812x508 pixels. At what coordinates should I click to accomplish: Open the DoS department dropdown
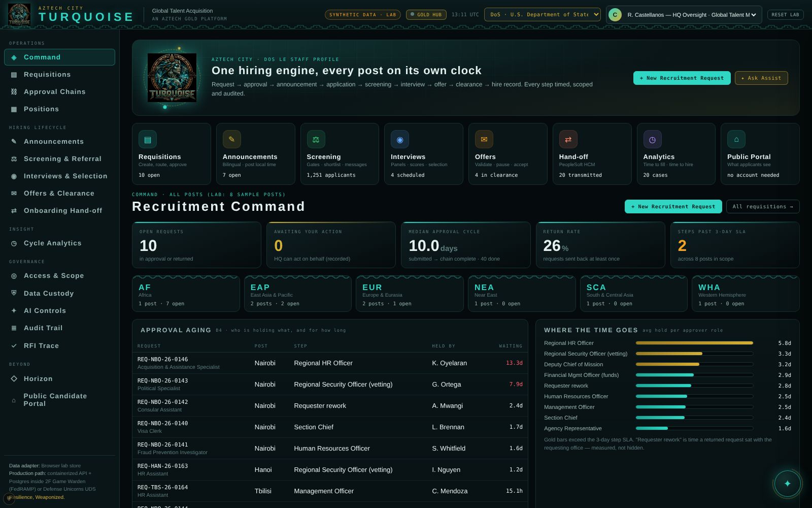[542, 15]
